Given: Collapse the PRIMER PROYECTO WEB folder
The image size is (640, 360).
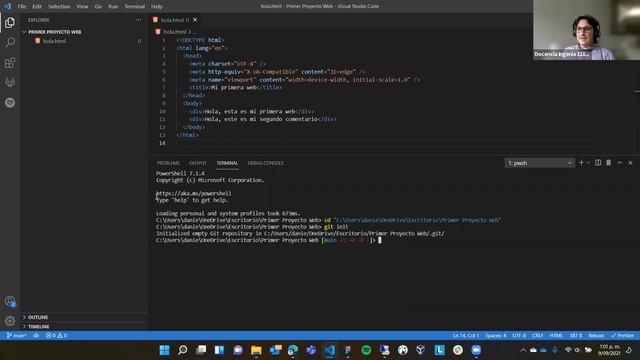Looking at the screenshot, I should 54,32.
